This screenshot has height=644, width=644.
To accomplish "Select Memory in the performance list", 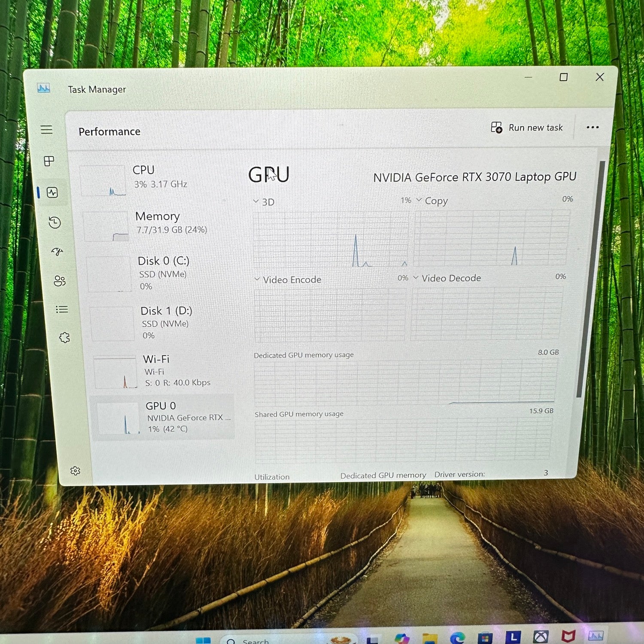I will [163, 222].
